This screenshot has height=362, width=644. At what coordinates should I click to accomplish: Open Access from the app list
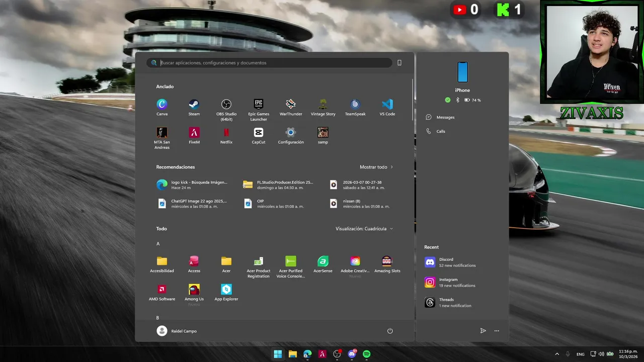194,264
